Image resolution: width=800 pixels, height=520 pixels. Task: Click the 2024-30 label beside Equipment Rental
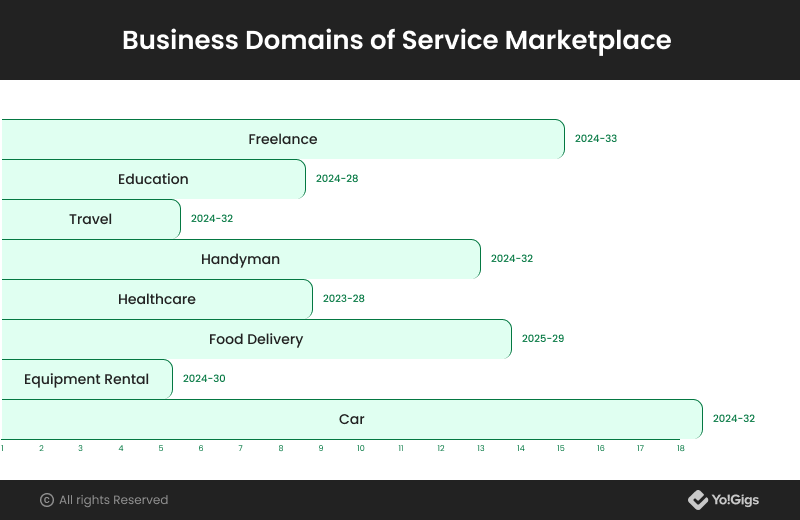pos(204,379)
